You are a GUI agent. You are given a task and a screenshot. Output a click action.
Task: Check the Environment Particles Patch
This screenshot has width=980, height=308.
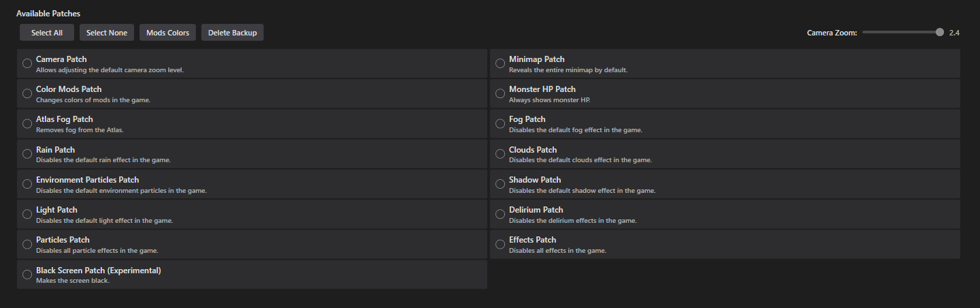(x=27, y=185)
